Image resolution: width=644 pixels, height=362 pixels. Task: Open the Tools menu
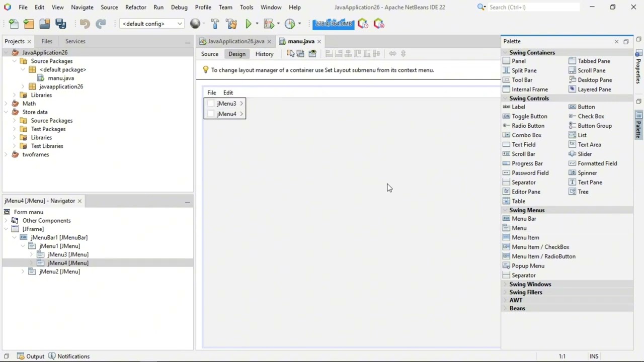pyautogui.click(x=247, y=7)
